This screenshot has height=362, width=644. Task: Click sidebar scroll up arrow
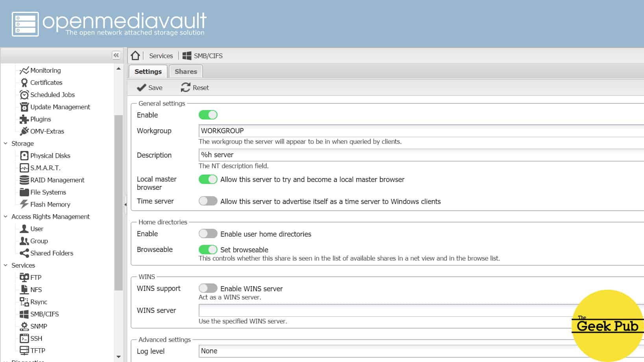[118, 68]
